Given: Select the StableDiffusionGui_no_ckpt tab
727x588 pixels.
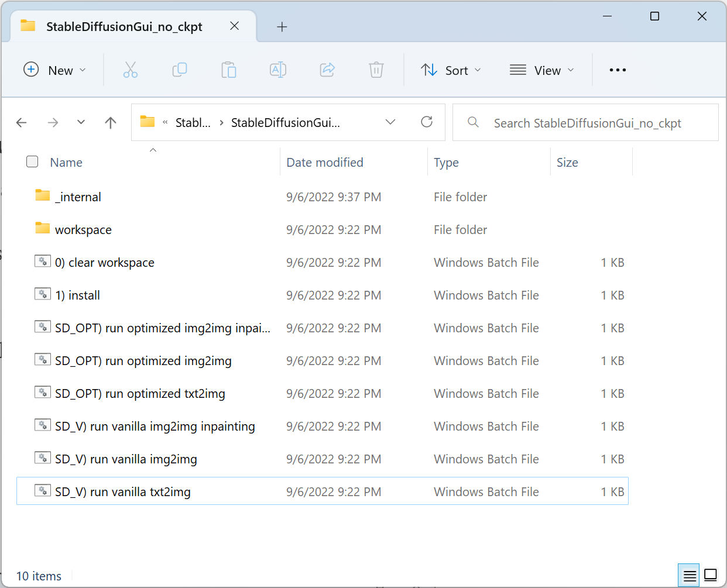Looking at the screenshot, I should click(133, 26).
